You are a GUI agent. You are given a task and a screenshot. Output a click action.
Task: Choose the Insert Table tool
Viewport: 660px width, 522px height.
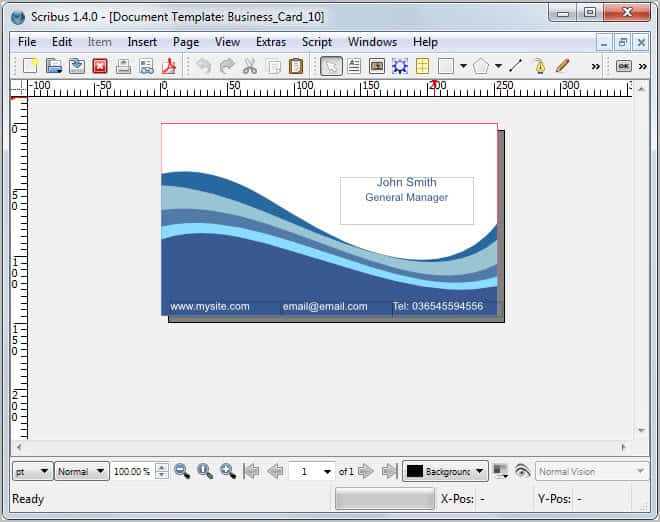pyautogui.click(x=422, y=66)
